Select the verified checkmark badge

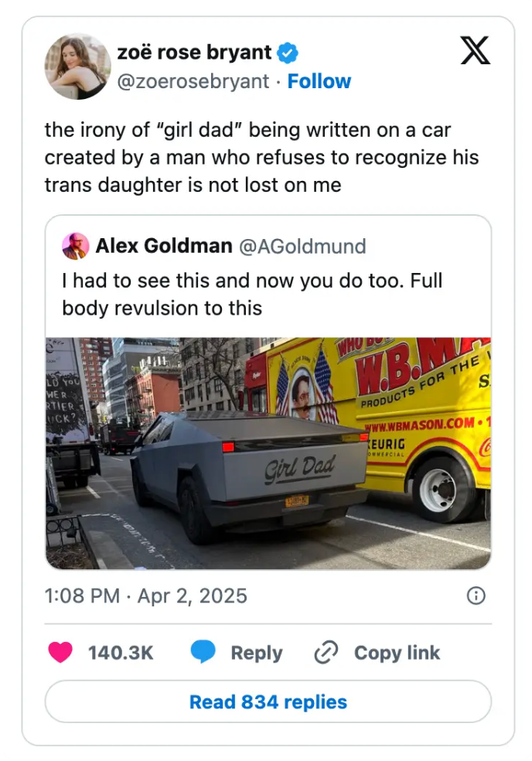(287, 53)
